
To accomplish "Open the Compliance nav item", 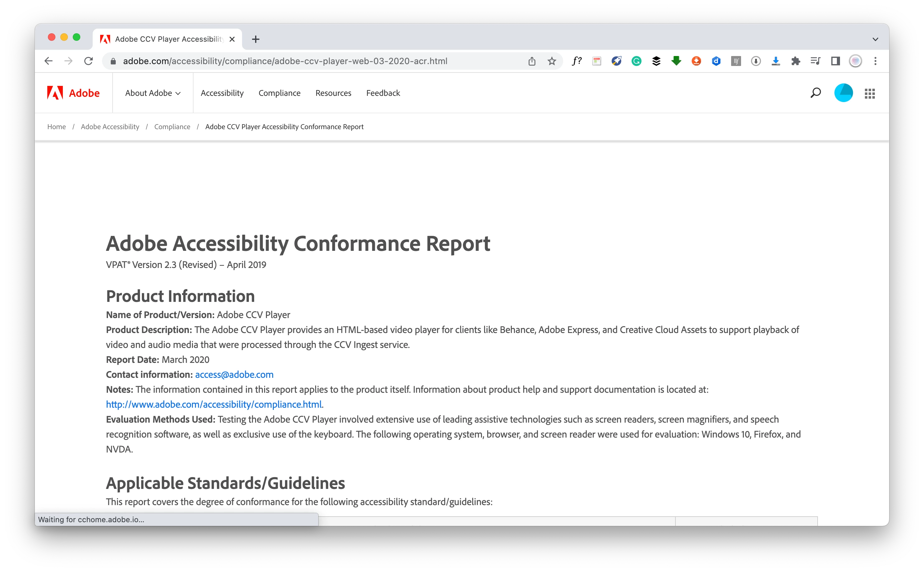I will 279,93.
